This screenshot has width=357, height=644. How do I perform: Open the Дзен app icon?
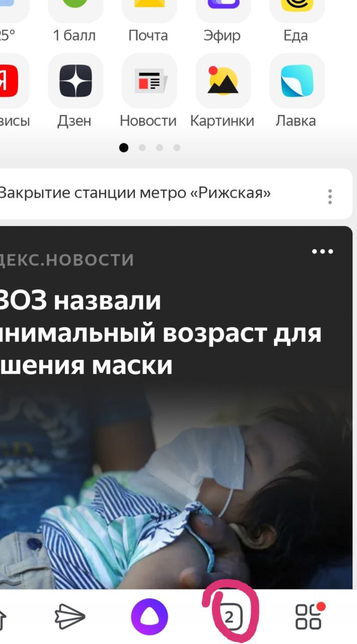click(x=76, y=81)
